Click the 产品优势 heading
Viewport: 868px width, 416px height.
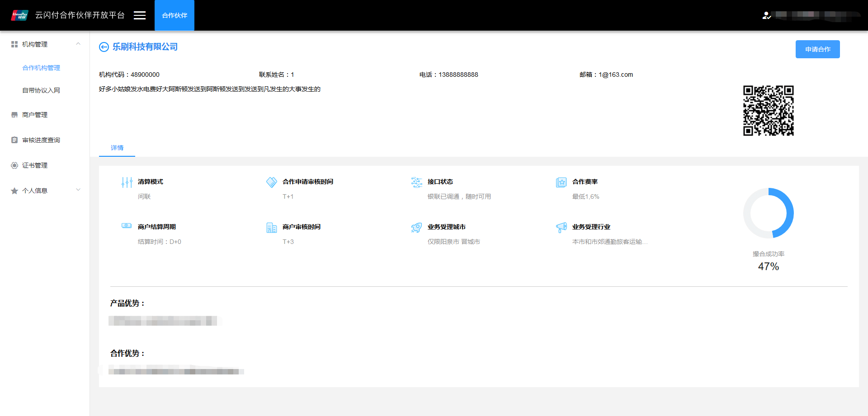[x=127, y=304]
